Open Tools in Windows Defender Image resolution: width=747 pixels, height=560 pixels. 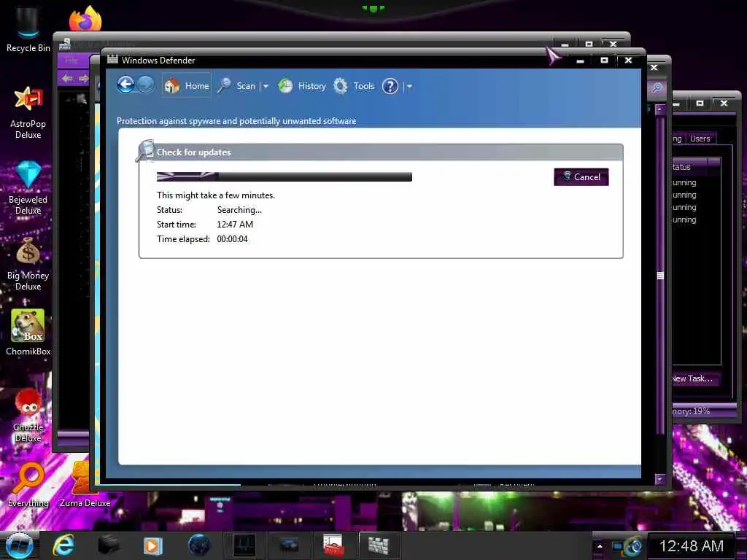tap(354, 86)
